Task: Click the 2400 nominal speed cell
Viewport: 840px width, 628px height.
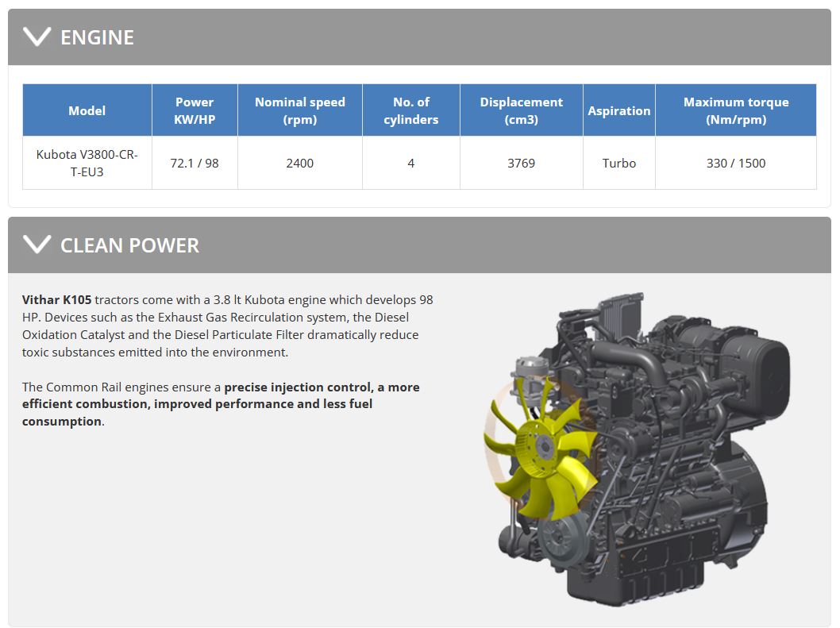Action: (300, 163)
